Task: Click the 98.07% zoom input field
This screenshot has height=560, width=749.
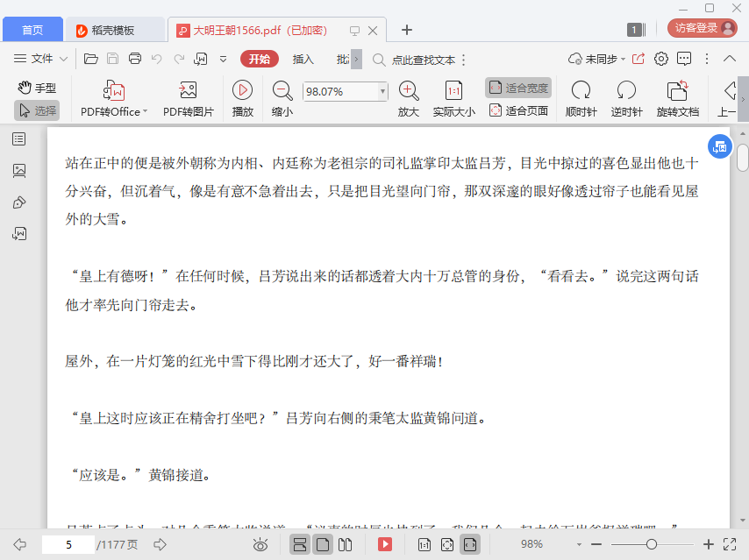Action: click(340, 91)
